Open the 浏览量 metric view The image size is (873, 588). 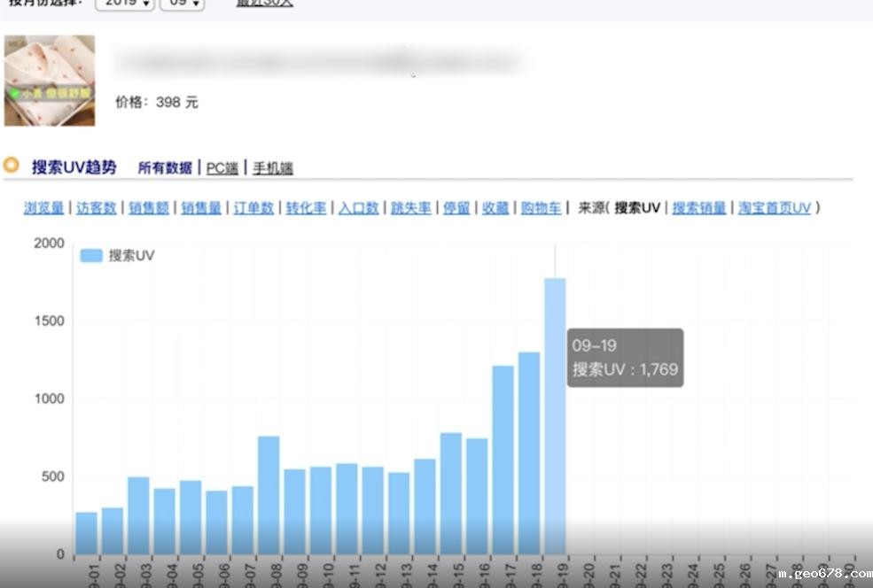[x=43, y=208]
